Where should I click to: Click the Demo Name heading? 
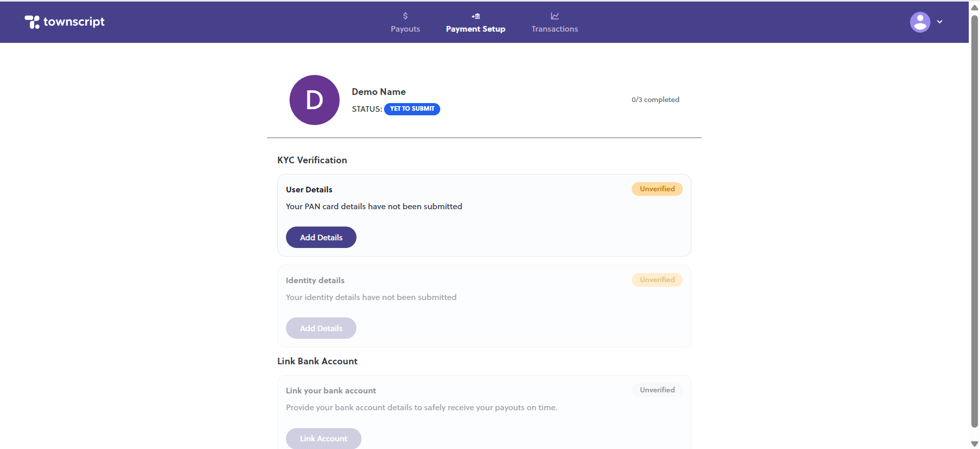(x=379, y=92)
